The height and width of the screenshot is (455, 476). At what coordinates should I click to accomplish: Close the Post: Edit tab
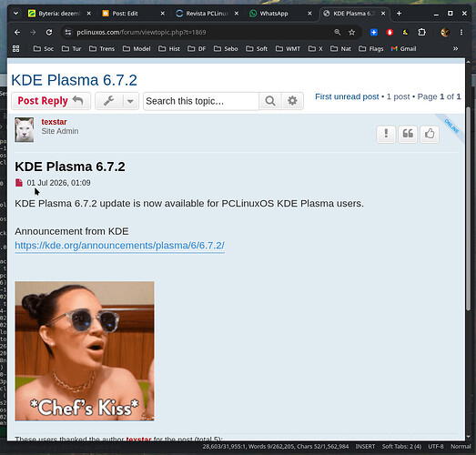[x=163, y=14]
